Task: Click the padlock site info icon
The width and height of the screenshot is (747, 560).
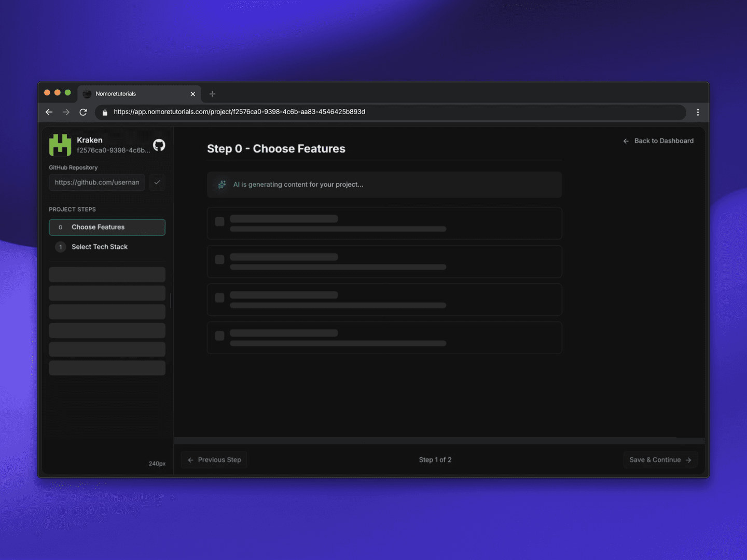Action: (x=105, y=112)
